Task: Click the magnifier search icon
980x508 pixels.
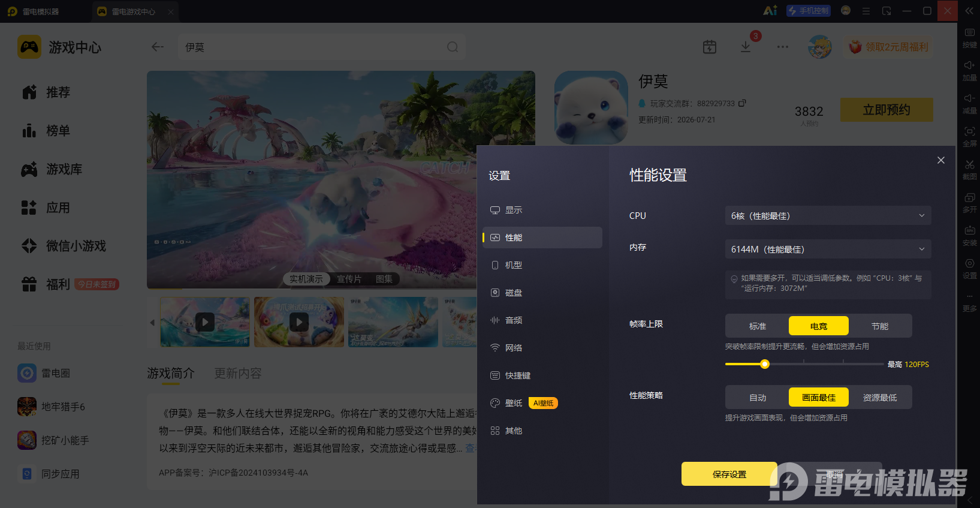Action: pyautogui.click(x=453, y=47)
